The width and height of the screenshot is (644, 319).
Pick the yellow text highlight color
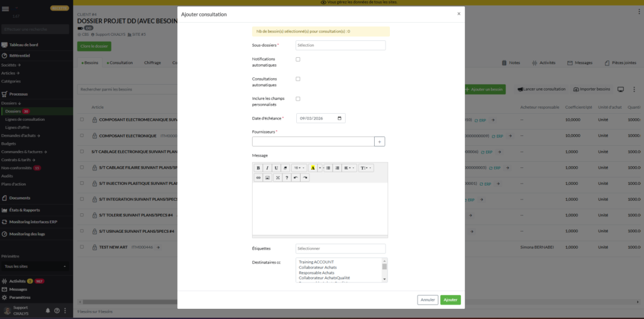(x=313, y=168)
